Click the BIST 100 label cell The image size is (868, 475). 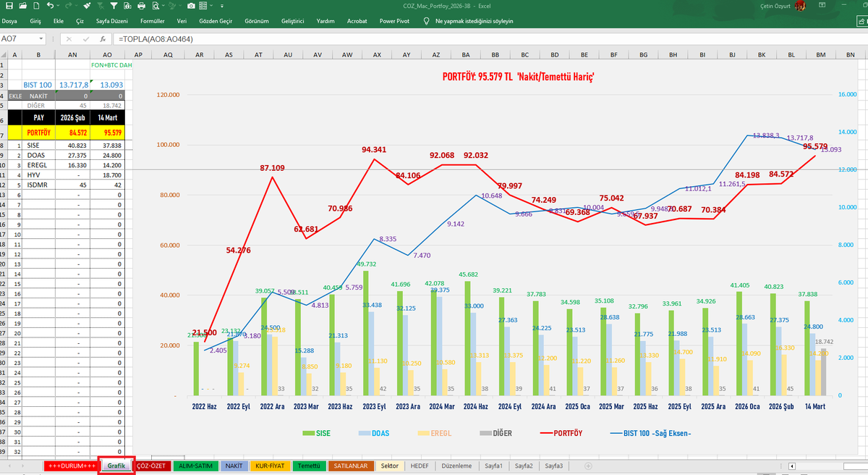(x=38, y=85)
